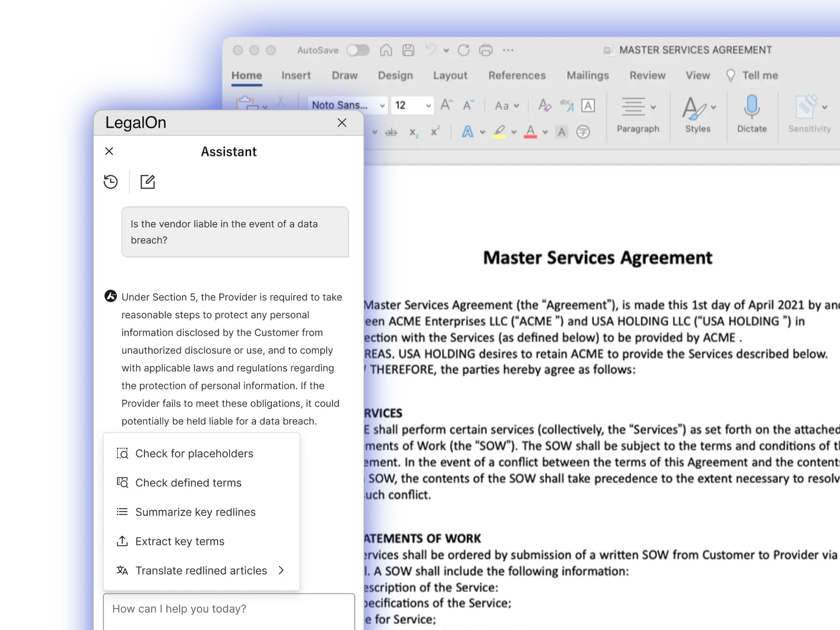Expand Translate redlined articles submenu
Image resolution: width=840 pixels, height=630 pixels.
[202, 571]
